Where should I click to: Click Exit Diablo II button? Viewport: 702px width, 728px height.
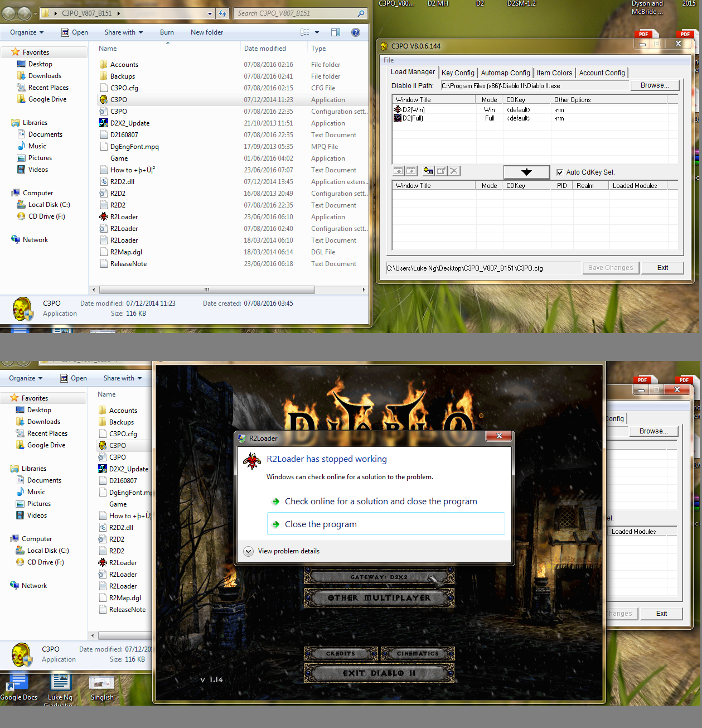point(379,673)
